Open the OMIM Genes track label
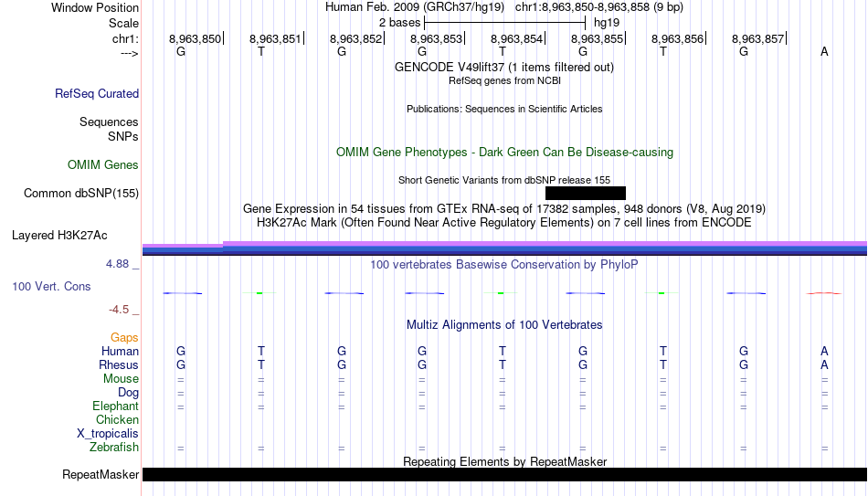Screen dimensions: 868x496 click(102, 165)
